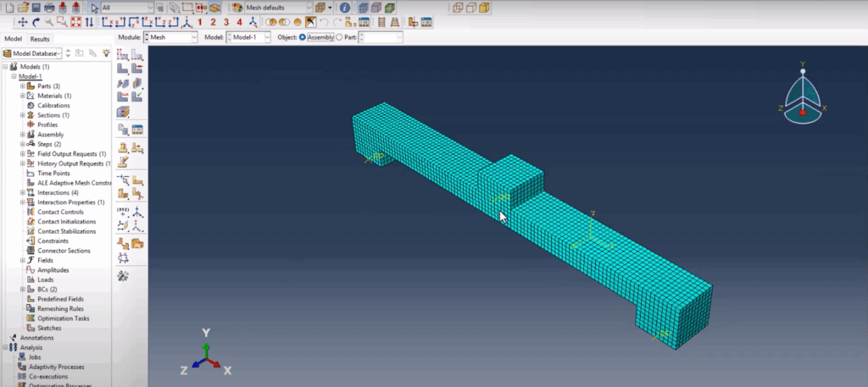
Task: Toggle the lightbulb filter icon in model tree
Action: point(106,53)
